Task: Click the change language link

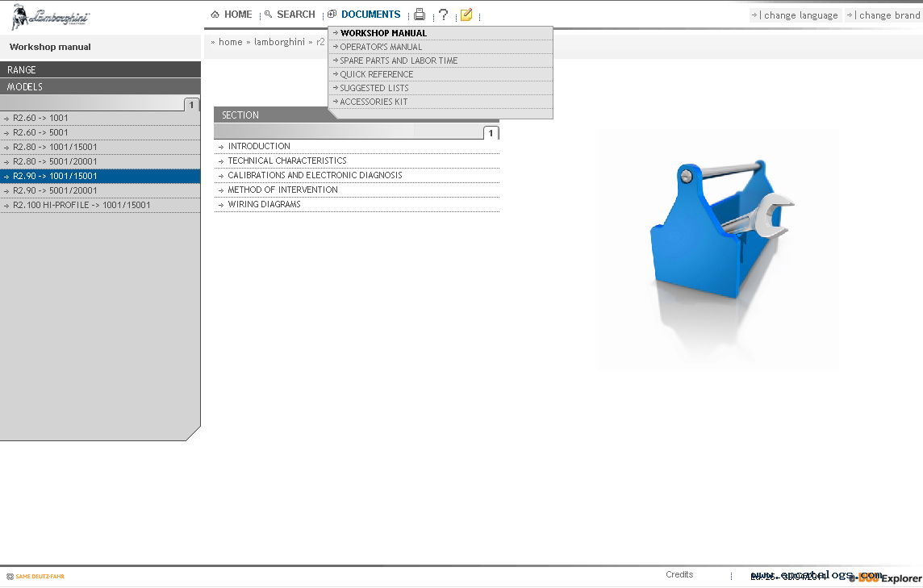Action: coord(796,15)
